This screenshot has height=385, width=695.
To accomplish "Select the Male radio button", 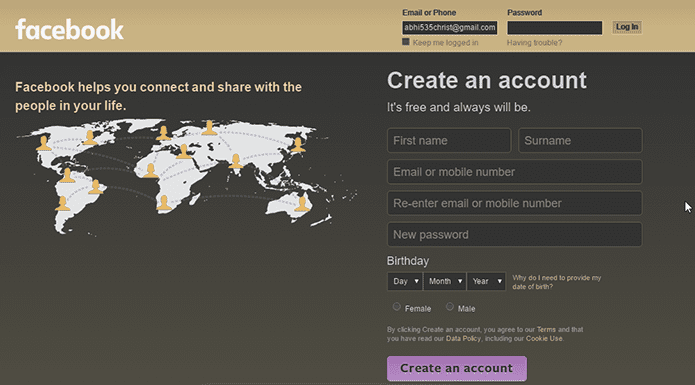I will [x=450, y=307].
